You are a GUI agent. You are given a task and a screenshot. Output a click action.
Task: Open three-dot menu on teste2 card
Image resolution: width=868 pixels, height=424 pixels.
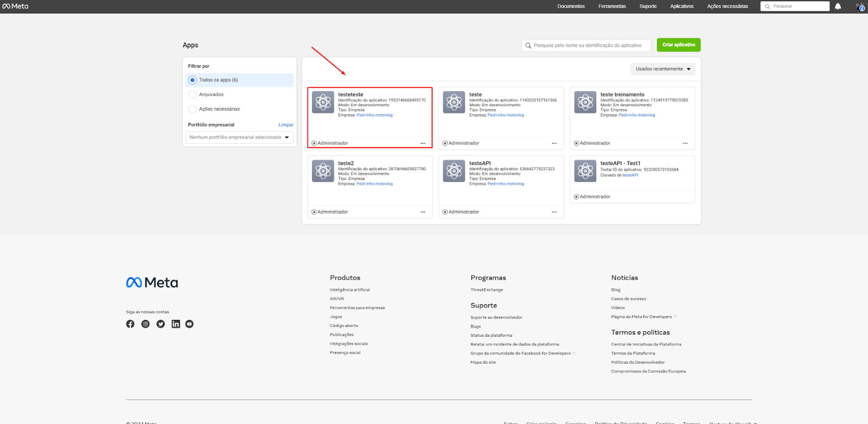pyautogui.click(x=423, y=212)
